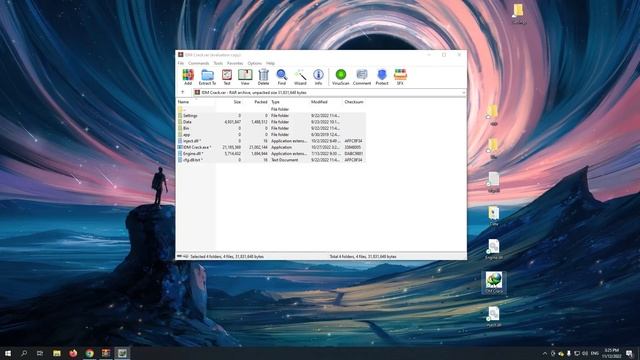Open taskbar Search
Image resolution: width=640 pixels, height=360 pixels.
[24, 353]
